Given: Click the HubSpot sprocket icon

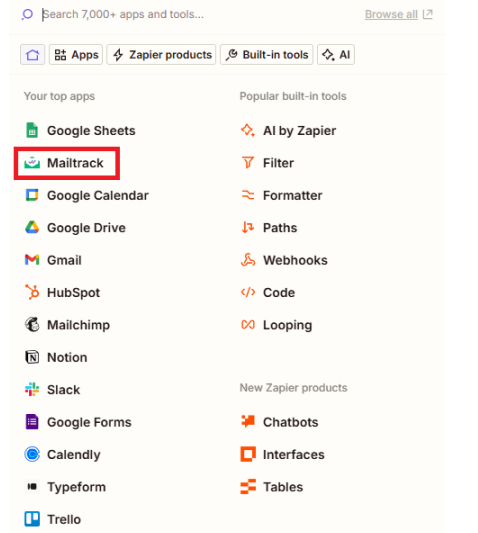Looking at the screenshot, I should coord(32,292).
